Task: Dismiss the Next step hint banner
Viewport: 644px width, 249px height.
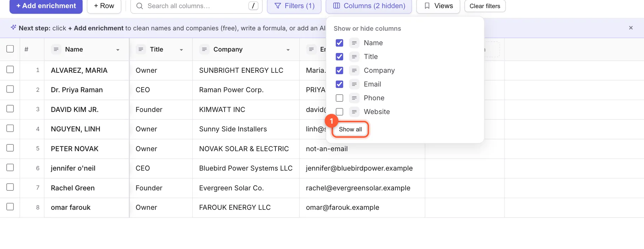Action: [631, 28]
